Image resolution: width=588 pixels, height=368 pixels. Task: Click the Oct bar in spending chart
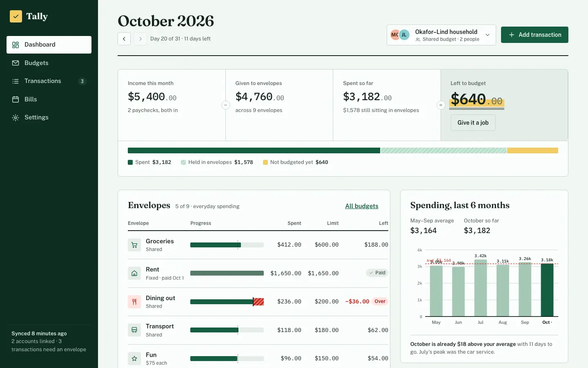tap(547, 290)
